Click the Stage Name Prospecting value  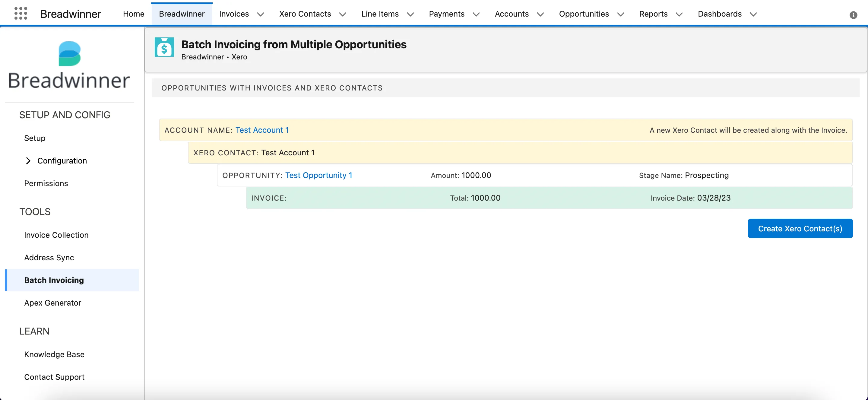tap(707, 175)
